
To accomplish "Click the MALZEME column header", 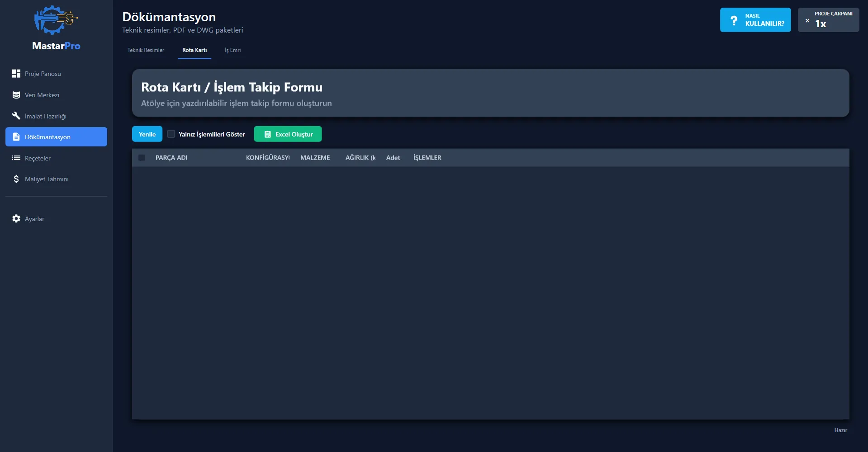I will point(315,158).
